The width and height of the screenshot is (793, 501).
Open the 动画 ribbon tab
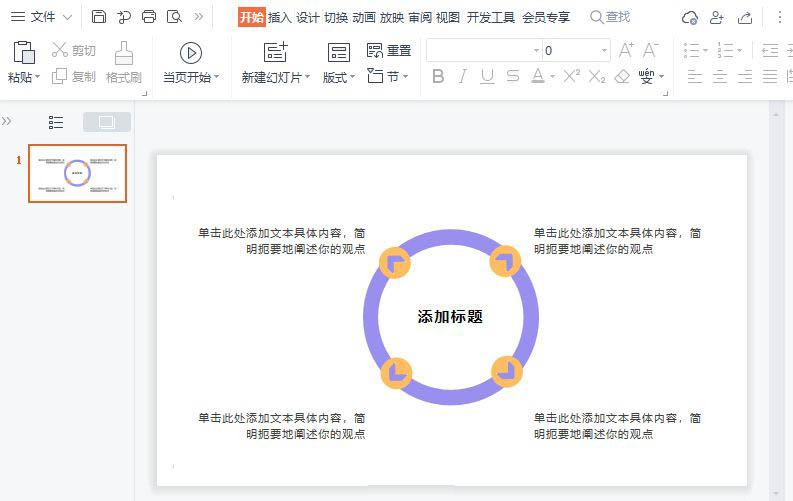(x=363, y=17)
